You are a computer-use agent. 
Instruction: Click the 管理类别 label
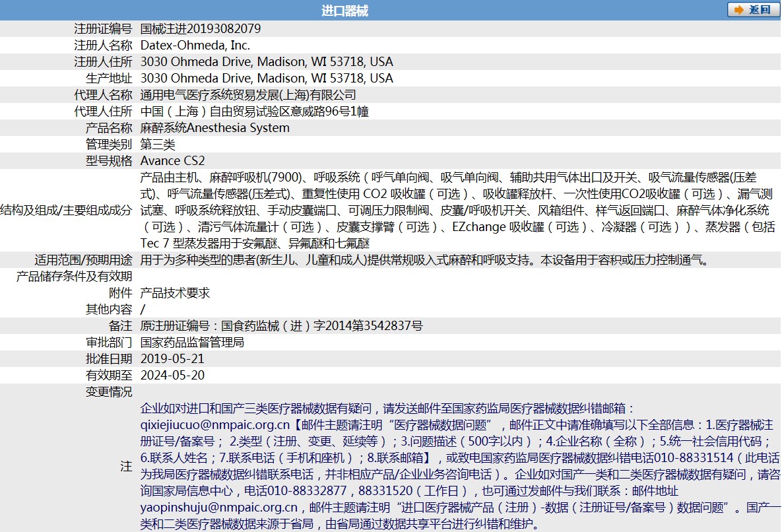point(109,144)
